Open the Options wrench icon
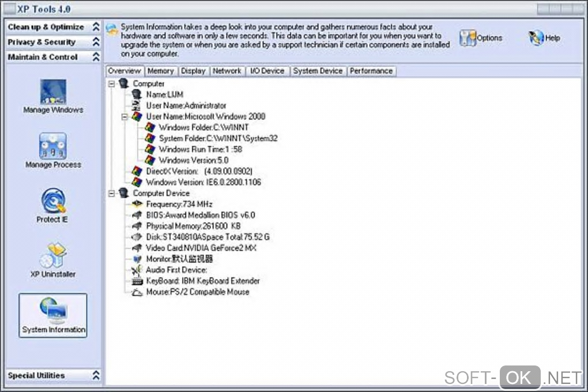Image resolution: width=588 pixels, height=392 pixels. coord(468,38)
